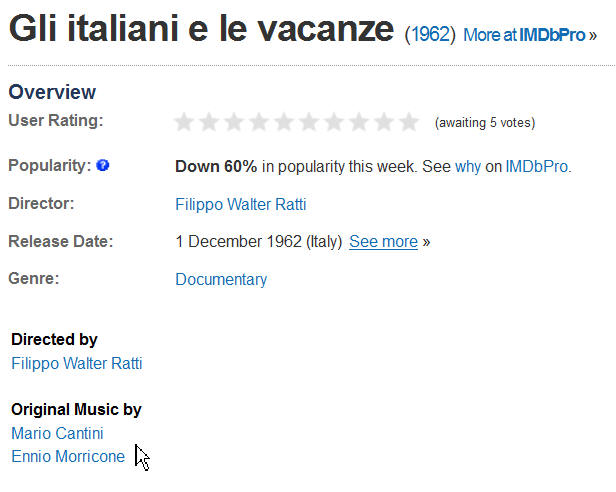Click See more release dates

[x=383, y=241]
